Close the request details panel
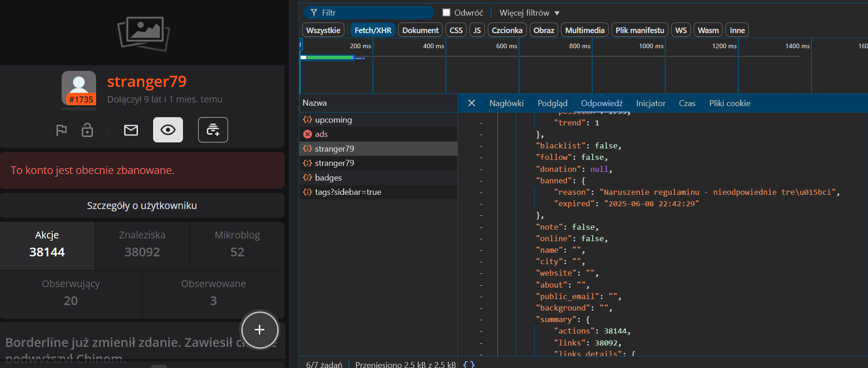 click(x=471, y=103)
